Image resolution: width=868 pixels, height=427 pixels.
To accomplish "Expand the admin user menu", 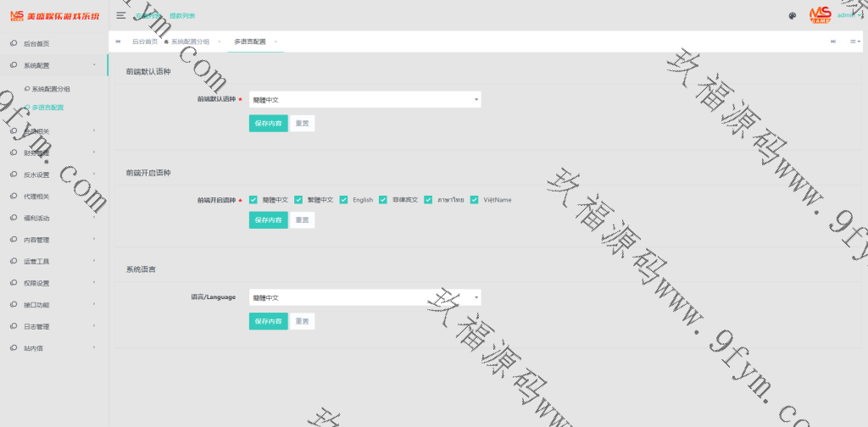I will coord(848,15).
